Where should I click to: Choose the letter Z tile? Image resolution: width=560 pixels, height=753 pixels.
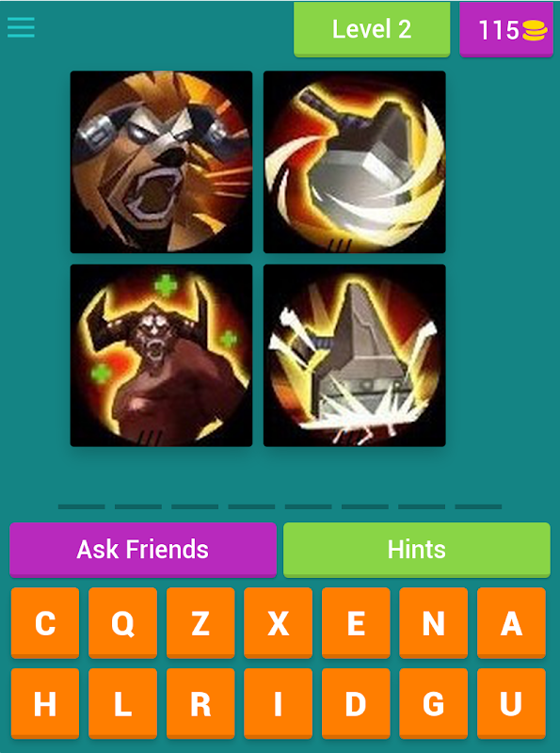point(200,623)
